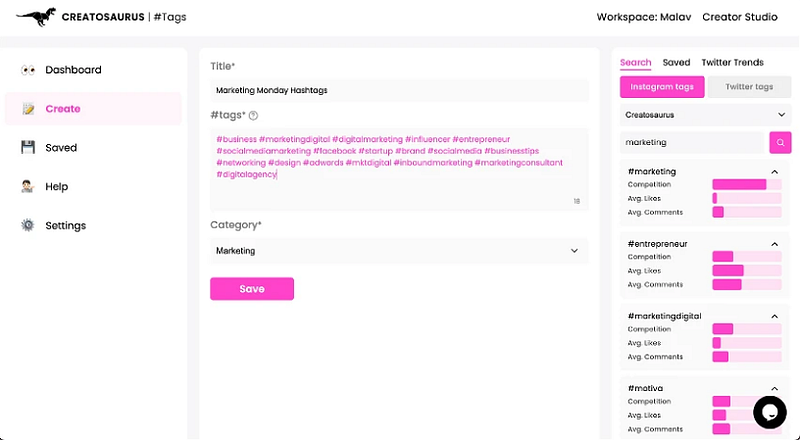Click the Help person icon
This screenshot has width=800, height=440.
pos(28,187)
